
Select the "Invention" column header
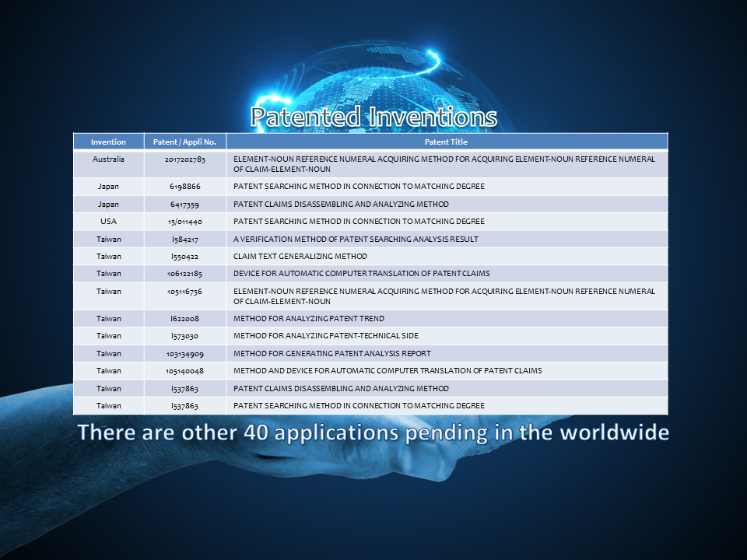click(x=108, y=142)
